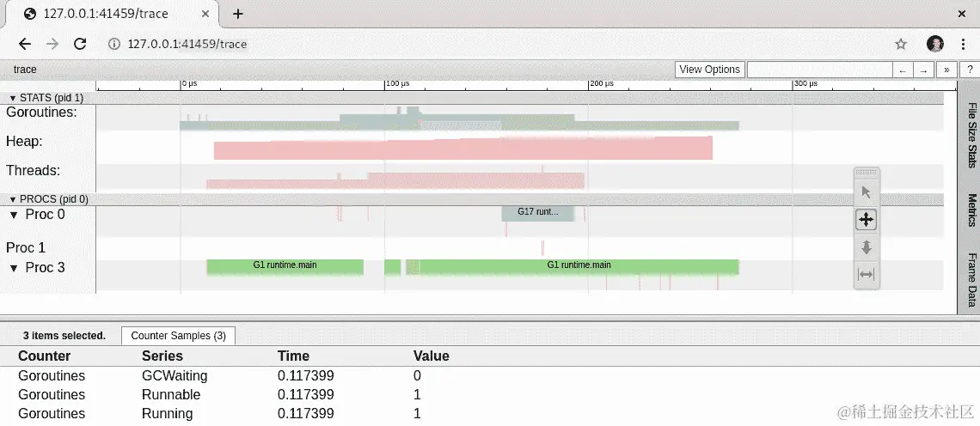
Task: Choose the zoom tool with the vertical arrow
Action: point(867,247)
